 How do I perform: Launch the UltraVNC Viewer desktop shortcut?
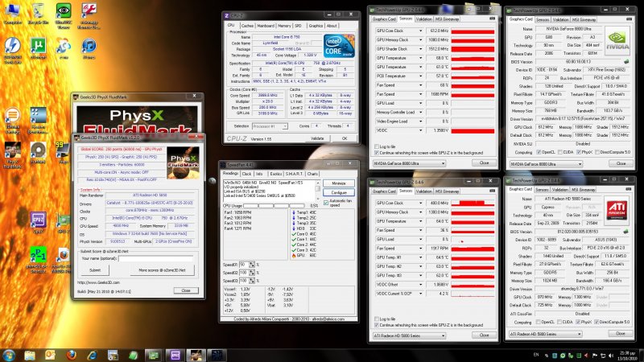64,16
